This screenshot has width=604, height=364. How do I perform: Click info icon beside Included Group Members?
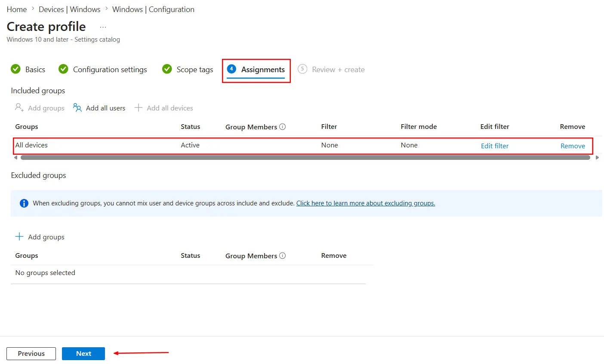282,127
